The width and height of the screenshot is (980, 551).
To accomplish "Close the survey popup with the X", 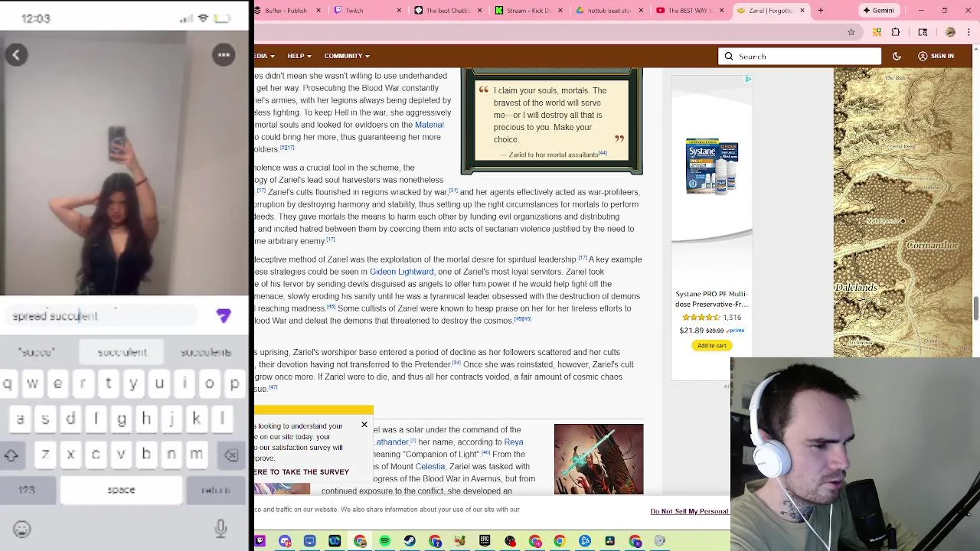I will [x=364, y=425].
